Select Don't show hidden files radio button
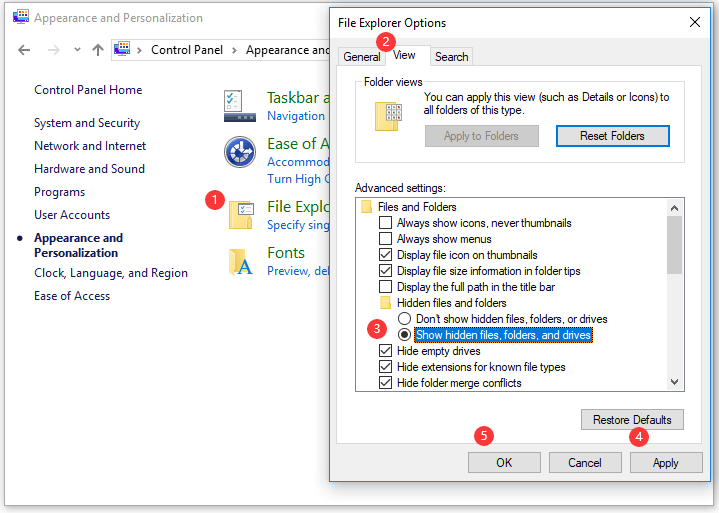 404,319
